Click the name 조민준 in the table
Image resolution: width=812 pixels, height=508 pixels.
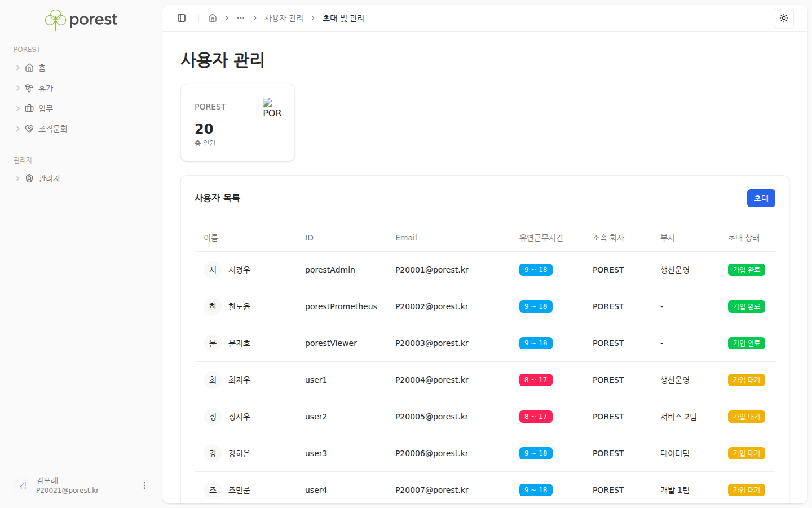pyautogui.click(x=239, y=490)
